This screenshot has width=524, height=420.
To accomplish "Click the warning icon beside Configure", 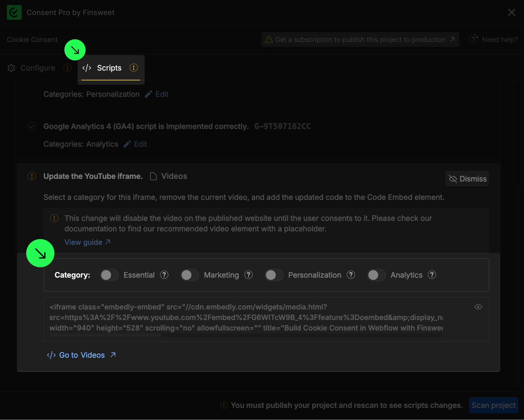I will tap(67, 68).
